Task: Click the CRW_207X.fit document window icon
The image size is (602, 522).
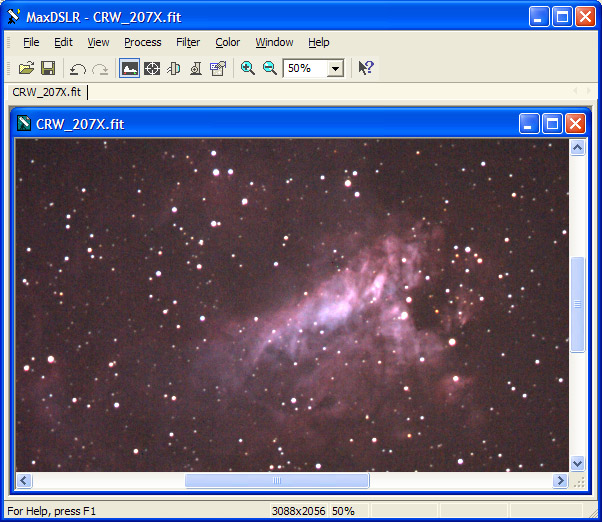Action: coord(24,124)
